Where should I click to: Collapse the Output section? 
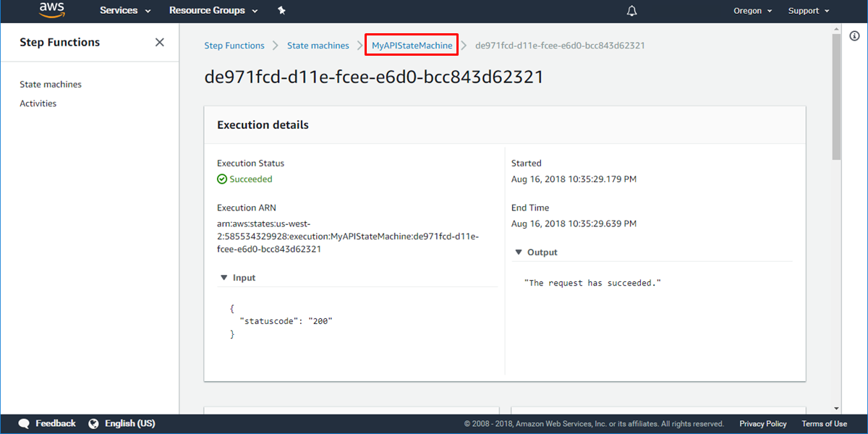click(x=518, y=252)
